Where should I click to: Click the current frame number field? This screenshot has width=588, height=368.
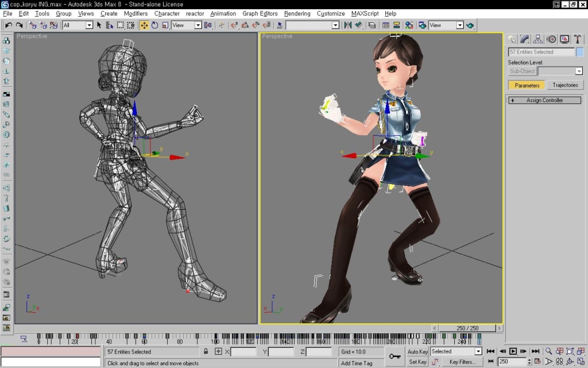(512, 362)
